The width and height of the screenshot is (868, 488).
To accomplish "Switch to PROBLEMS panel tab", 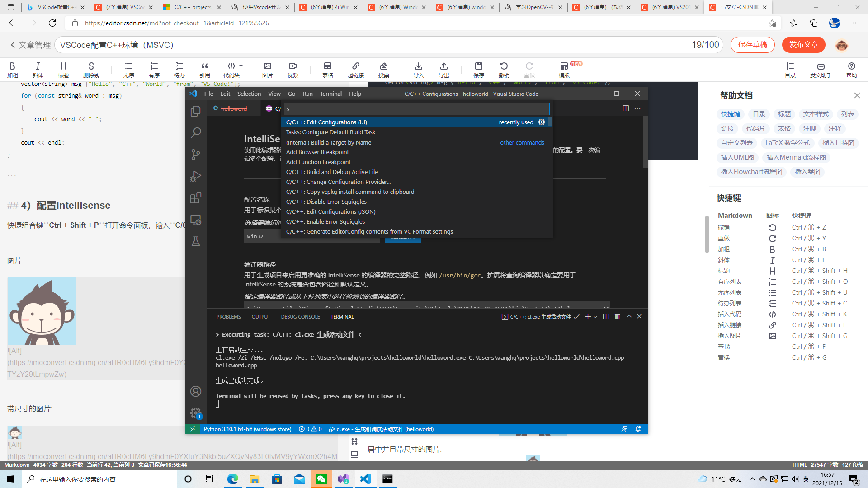I will [228, 317].
